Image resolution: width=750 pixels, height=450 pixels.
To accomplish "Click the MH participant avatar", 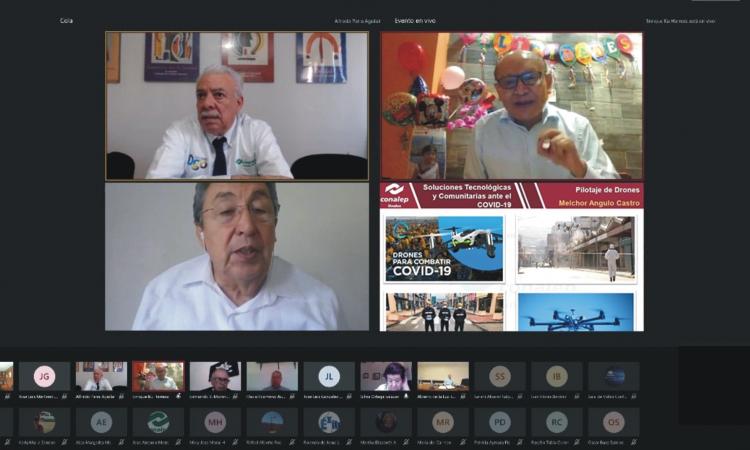I will point(215,422).
